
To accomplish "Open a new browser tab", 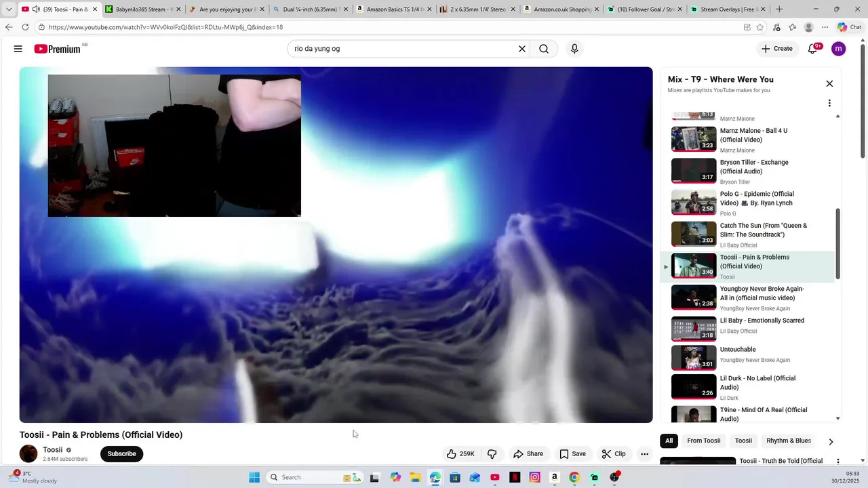I will click(779, 9).
